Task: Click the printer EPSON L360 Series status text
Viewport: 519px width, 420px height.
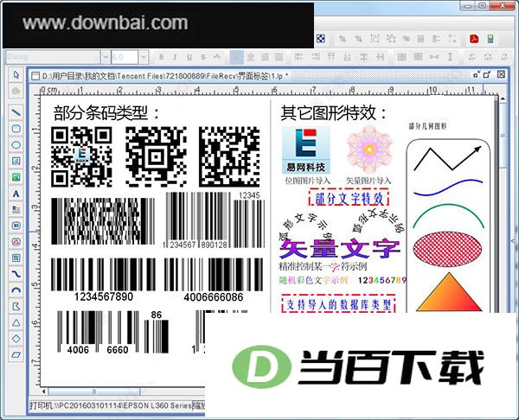Action: pyautogui.click(x=111, y=405)
